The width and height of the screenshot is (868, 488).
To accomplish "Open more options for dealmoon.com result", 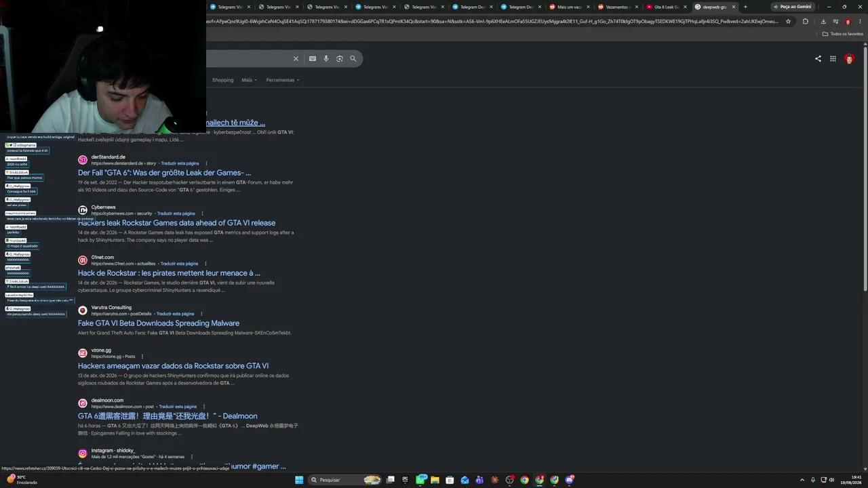I will click(204, 407).
